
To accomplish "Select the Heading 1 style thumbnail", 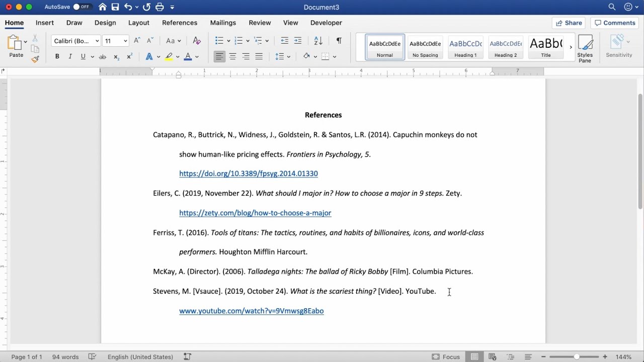I will [x=465, y=48].
